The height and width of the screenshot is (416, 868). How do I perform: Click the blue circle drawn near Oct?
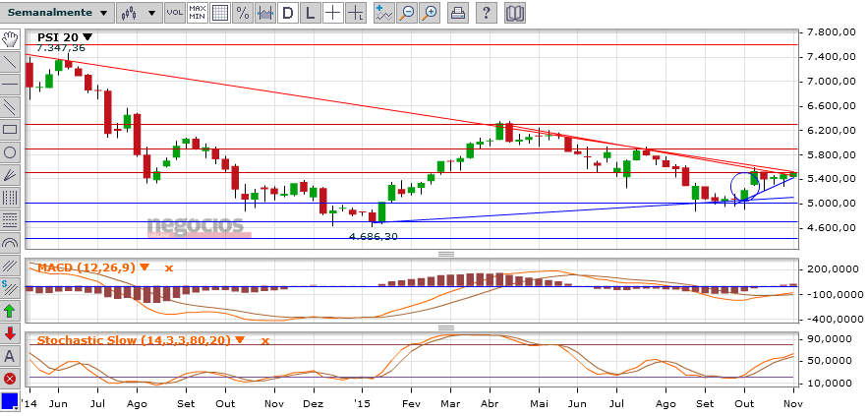(744, 186)
